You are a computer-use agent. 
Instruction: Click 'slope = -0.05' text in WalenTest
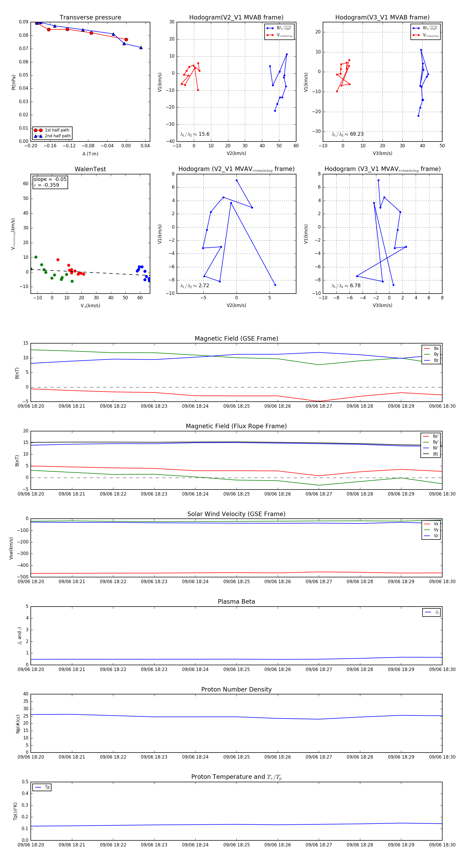[x=50, y=179]
